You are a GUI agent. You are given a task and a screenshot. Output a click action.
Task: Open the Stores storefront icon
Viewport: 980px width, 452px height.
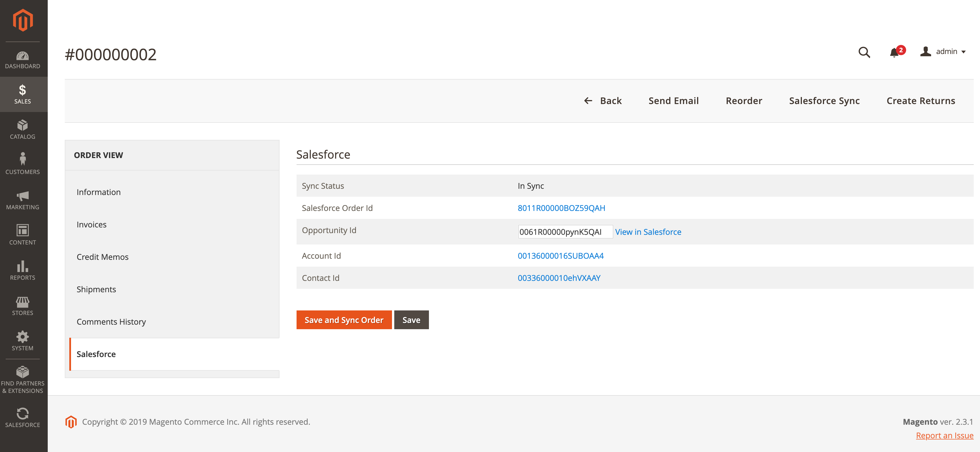click(22, 302)
